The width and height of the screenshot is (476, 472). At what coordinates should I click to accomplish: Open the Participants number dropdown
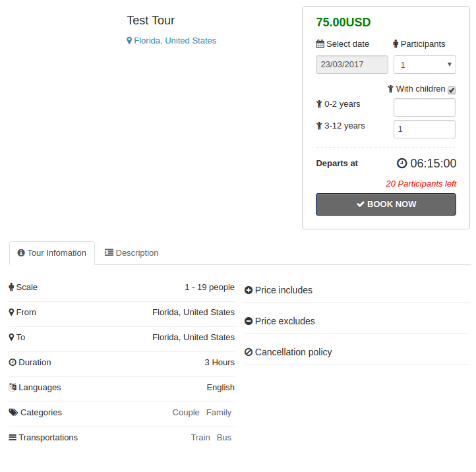click(424, 65)
